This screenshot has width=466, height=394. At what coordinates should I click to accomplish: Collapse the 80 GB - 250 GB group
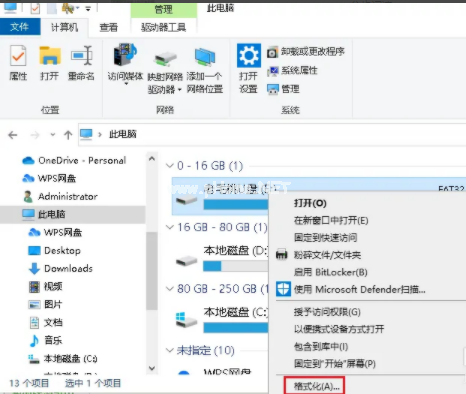pyautogui.click(x=170, y=289)
